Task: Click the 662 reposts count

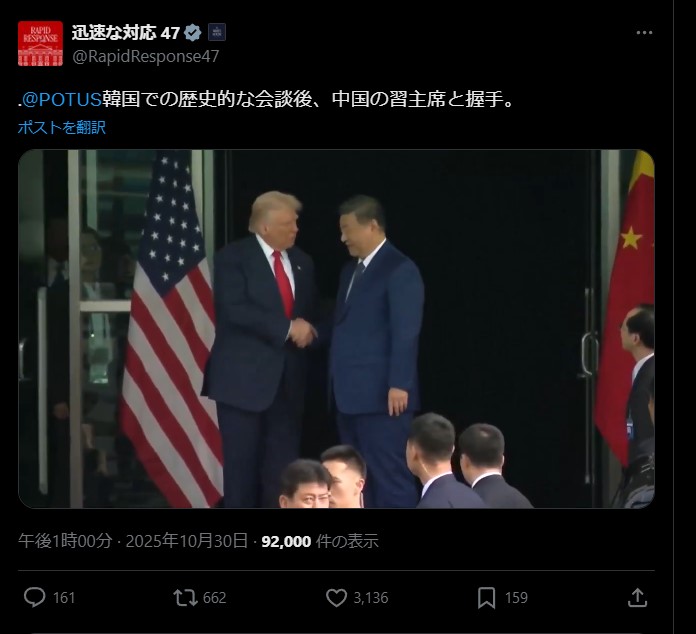Action: (214, 598)
